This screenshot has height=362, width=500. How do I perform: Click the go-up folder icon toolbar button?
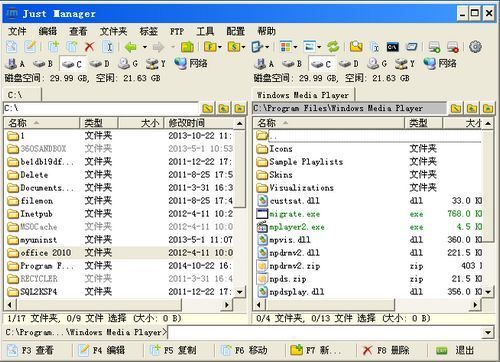coord(187,47)
